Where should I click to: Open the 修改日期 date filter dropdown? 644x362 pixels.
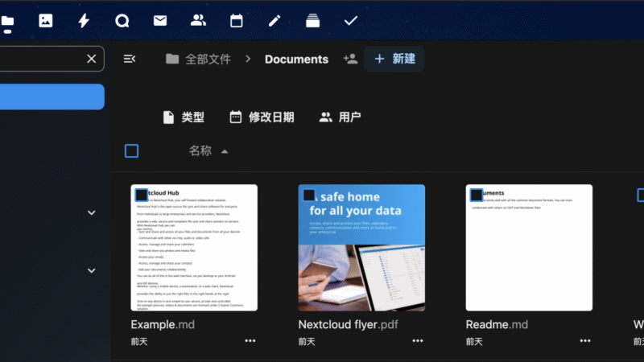(262, 117)
